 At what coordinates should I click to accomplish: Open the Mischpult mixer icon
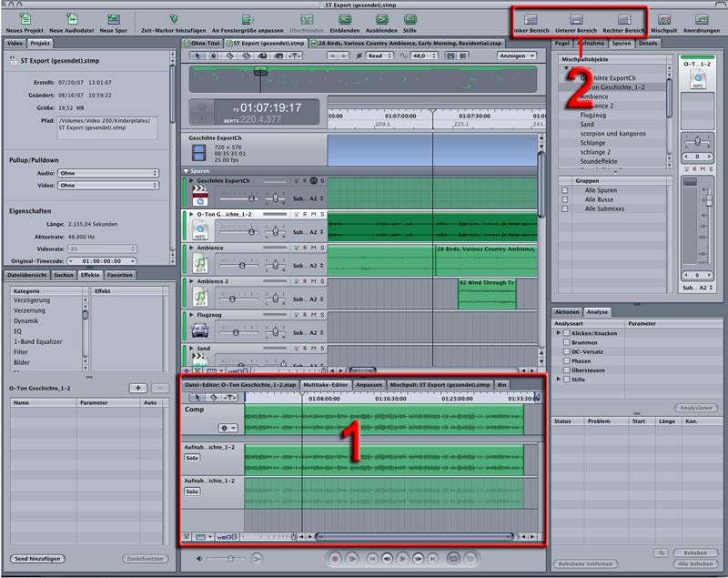664,18
